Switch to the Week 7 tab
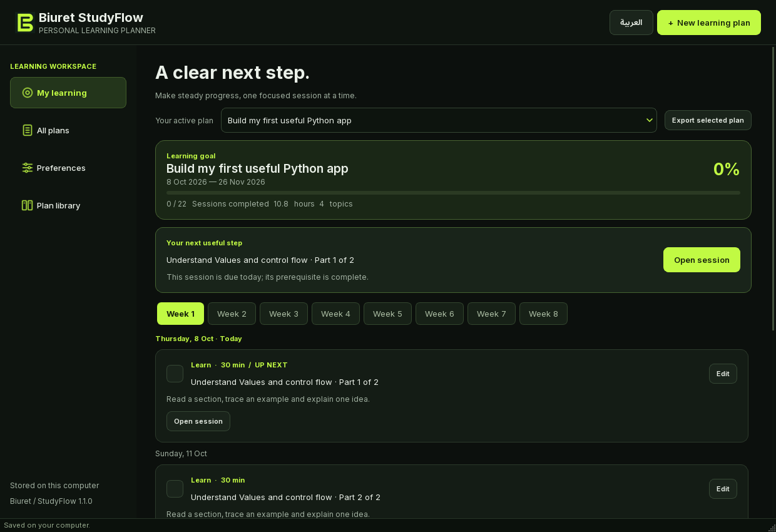Image resolution: width=776 pixels, height=532 pixels. coord(491,314)
